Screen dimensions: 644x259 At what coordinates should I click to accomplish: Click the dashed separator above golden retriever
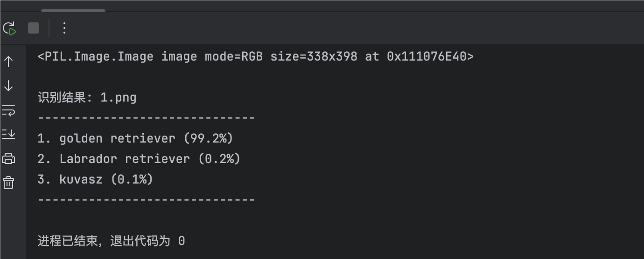[146, 118]
